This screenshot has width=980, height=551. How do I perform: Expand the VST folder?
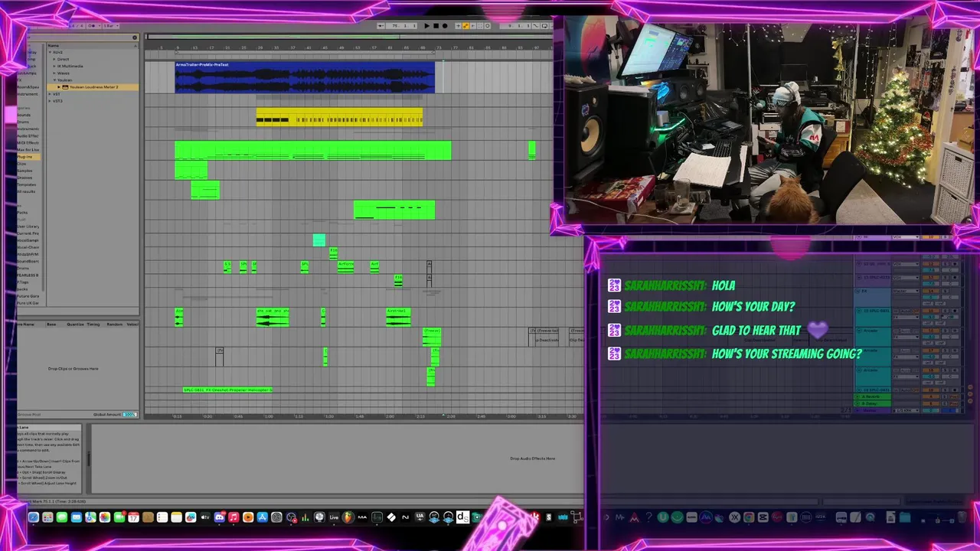50,94
